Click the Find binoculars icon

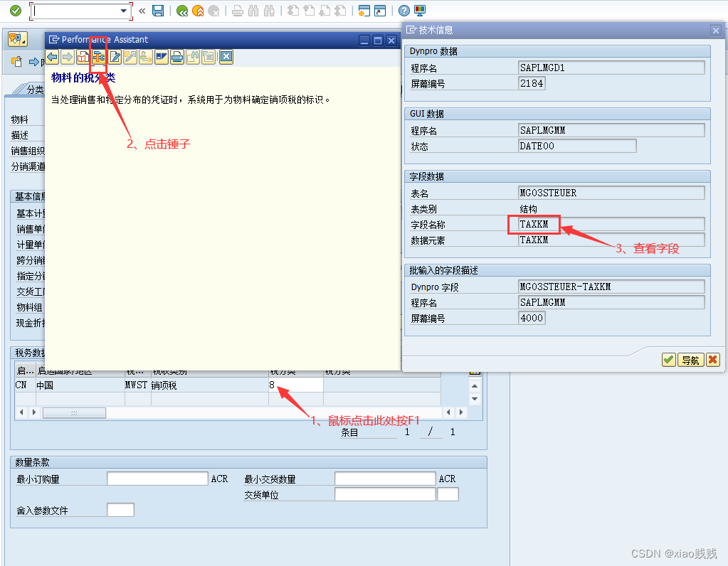[253, 11]
